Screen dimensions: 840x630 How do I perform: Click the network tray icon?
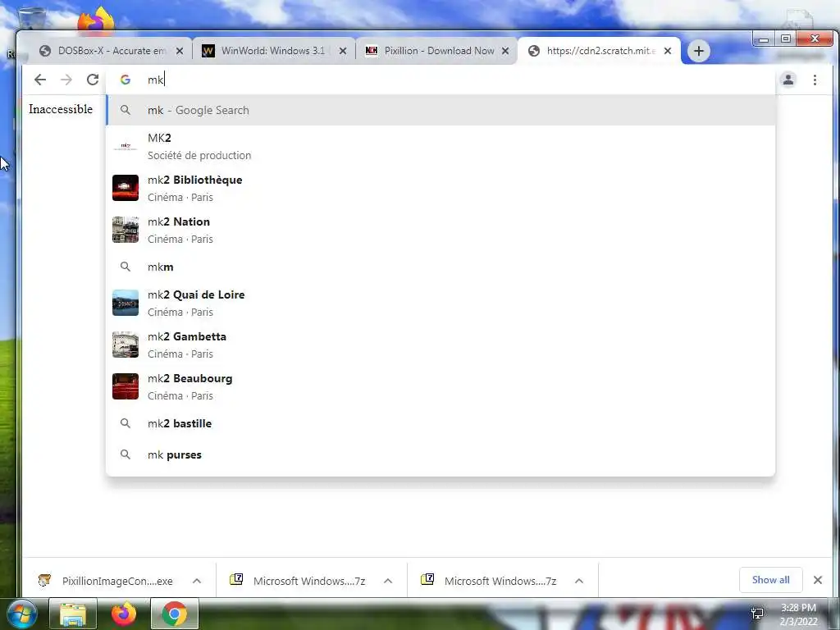pyautogui.click(x=757, y=614)
